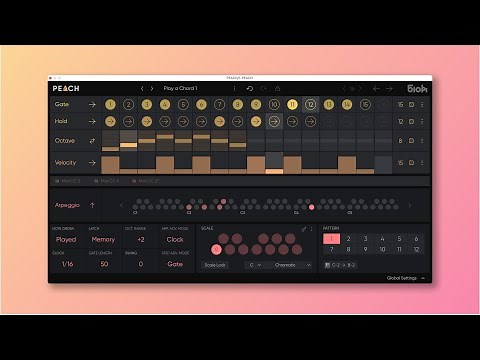480x360 pixels.
Task: Click the Gate Length value 50
Action: (104, 264)
